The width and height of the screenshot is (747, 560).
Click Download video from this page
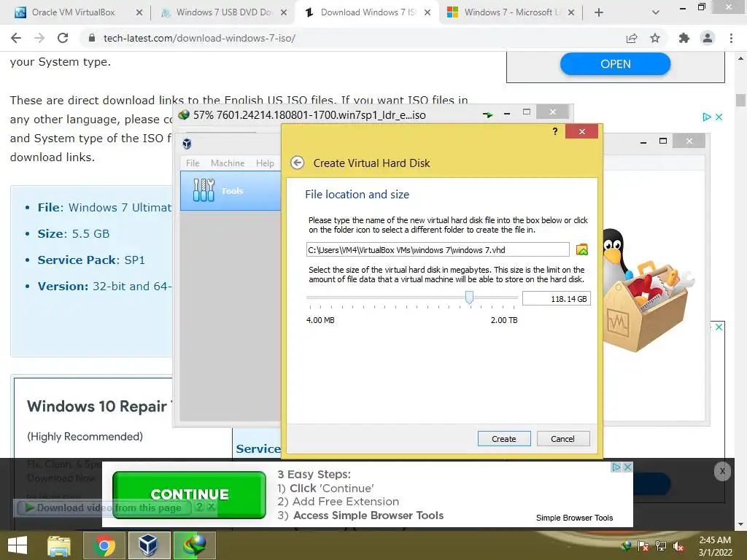pos(103,507)
